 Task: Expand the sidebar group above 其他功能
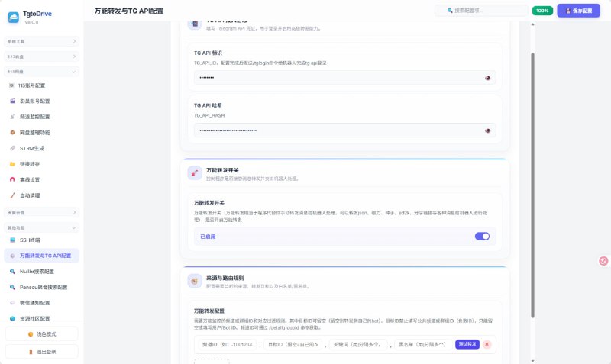42,213
